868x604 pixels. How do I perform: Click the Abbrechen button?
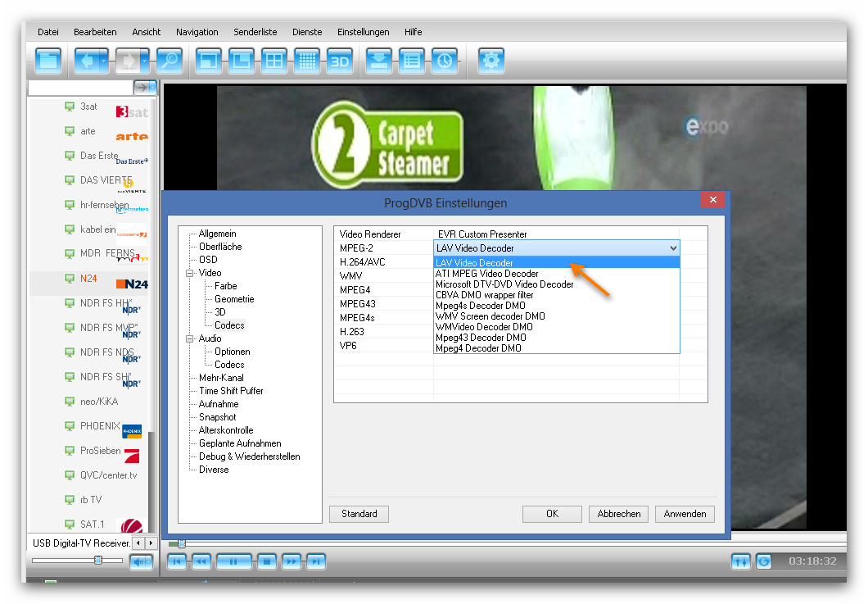(x=618, y=514)
